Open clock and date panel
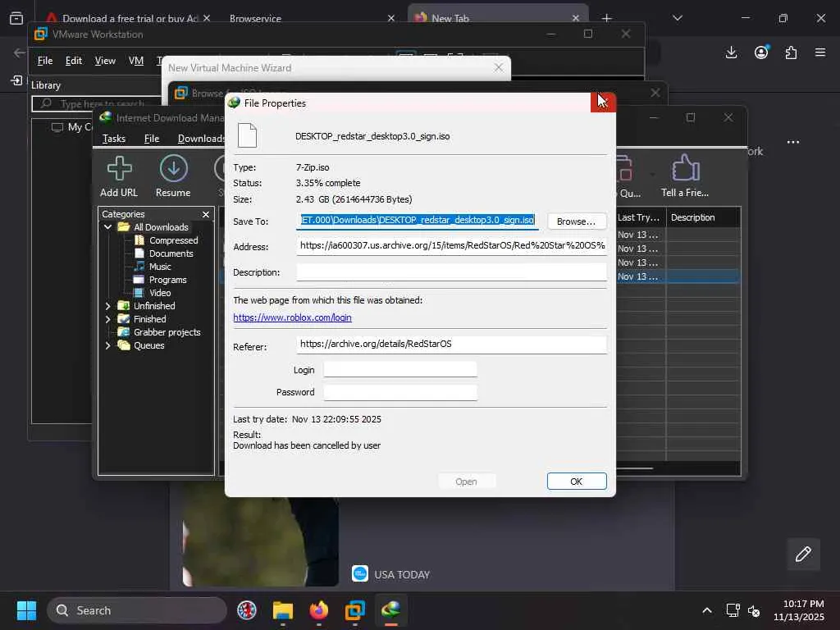 pos(799,610)
